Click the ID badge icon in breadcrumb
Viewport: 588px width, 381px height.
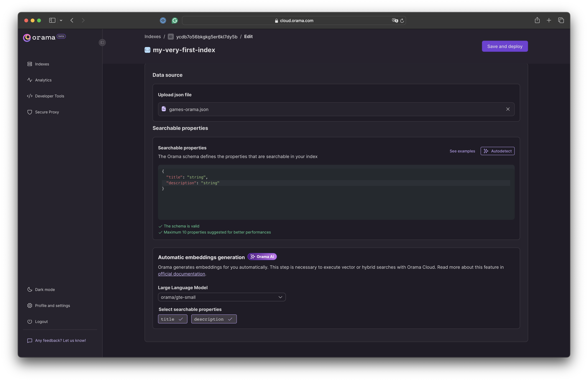(x=171, y=37)
